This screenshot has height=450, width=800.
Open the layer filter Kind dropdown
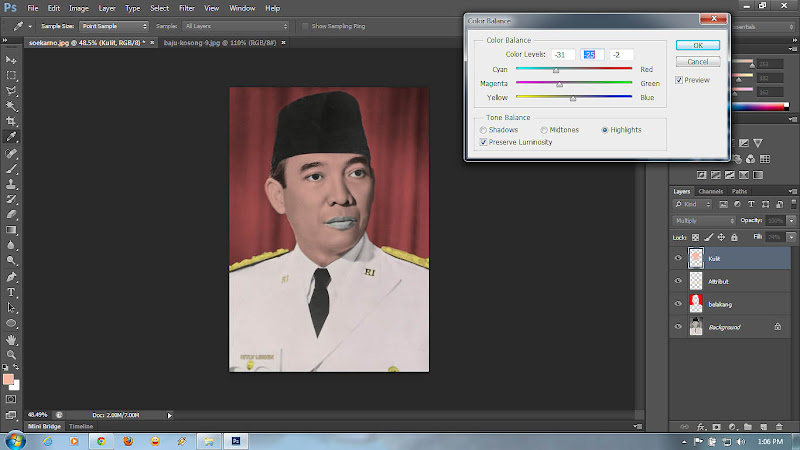pos(693,204)
